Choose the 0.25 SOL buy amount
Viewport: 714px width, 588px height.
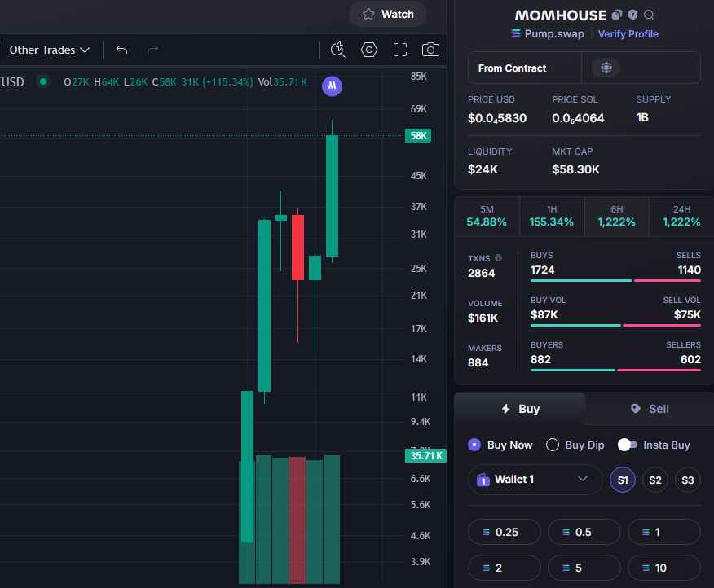pyautogui.click(x=504, y=532)
